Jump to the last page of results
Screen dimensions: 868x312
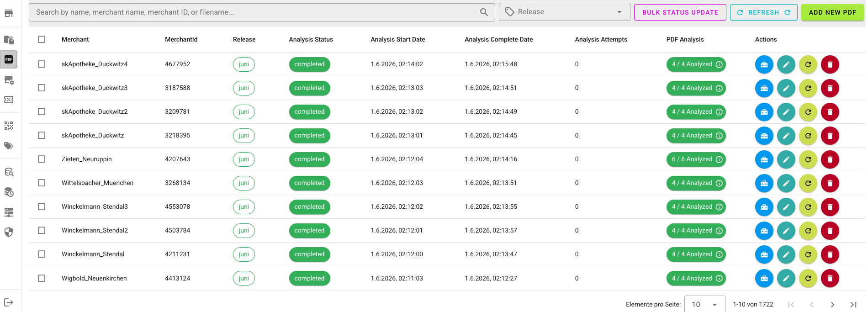[853, 305]
